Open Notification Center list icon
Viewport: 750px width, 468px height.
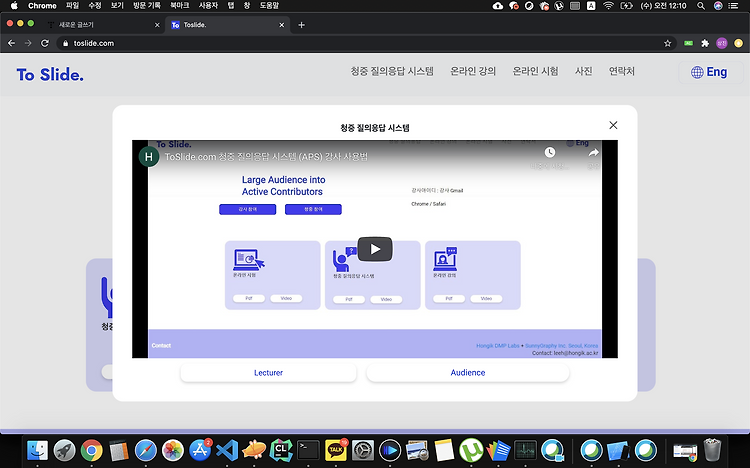coord(733,6)
